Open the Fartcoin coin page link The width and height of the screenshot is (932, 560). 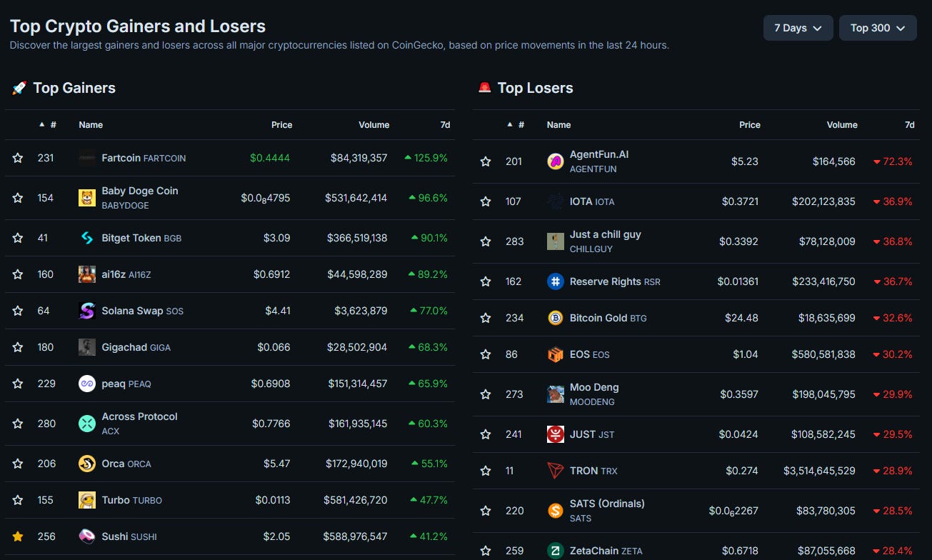[144, 158]
